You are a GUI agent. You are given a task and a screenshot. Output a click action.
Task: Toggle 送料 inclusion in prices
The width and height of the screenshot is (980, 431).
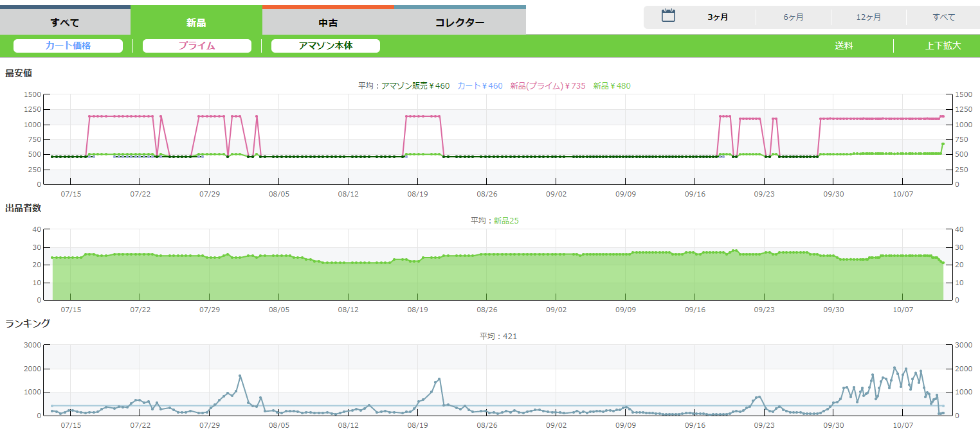coord(844,46)
